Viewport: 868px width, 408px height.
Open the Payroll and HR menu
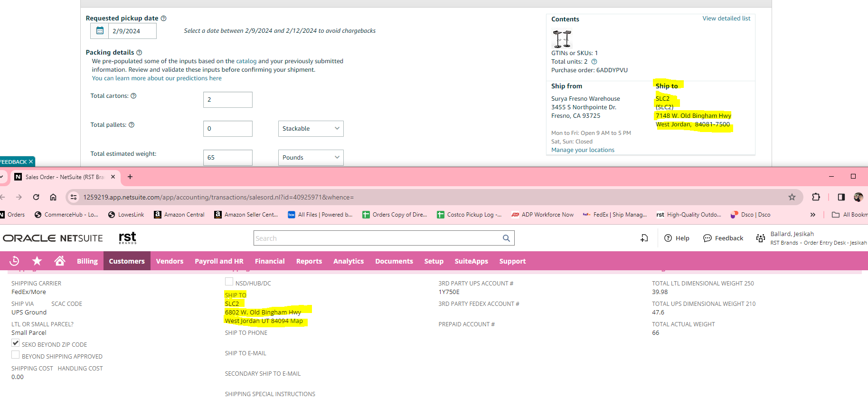219,261
